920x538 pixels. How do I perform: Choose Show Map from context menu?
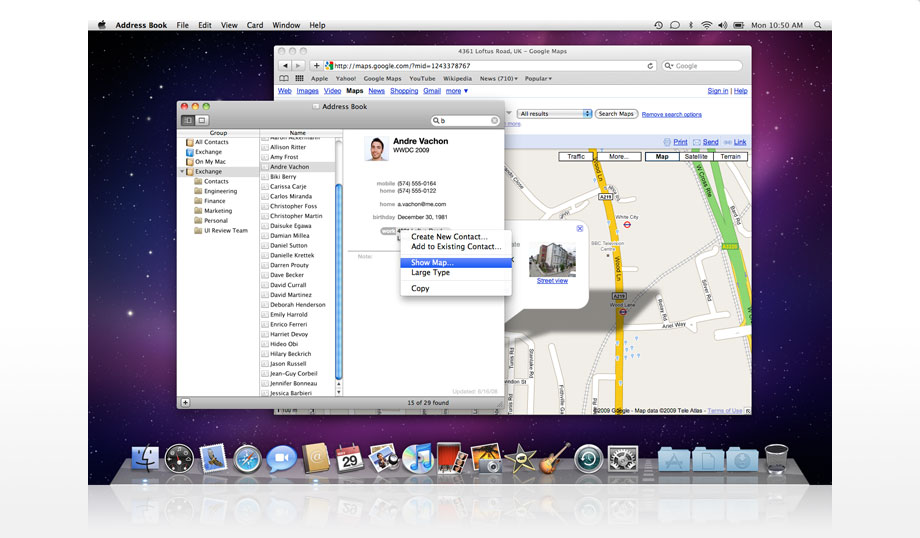click(x=432, y=262)
